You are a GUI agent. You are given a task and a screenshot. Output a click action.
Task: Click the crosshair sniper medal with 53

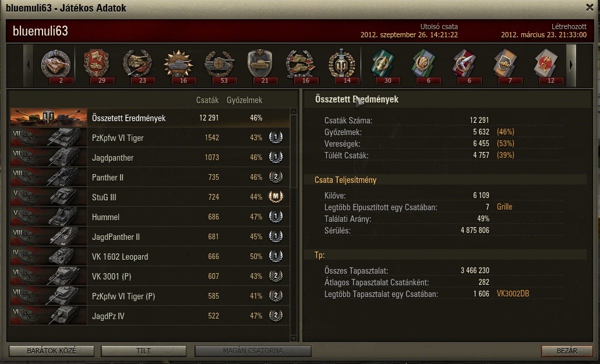click(x=220, y=65)
